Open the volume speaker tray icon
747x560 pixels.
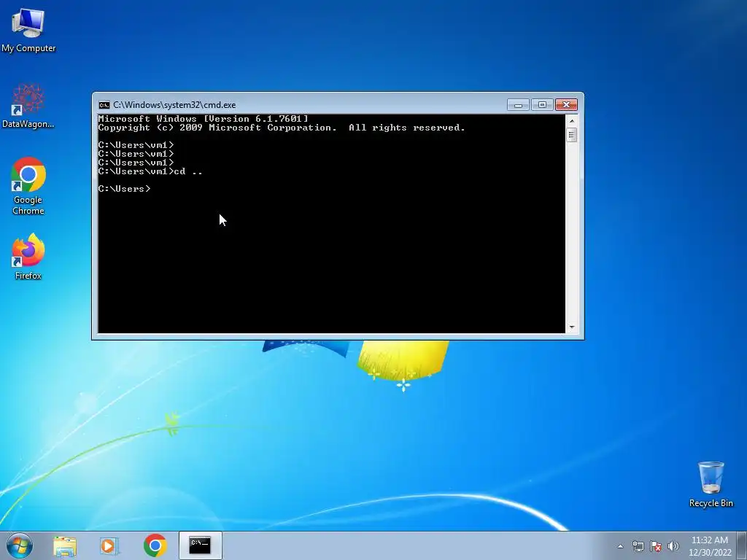pos(673,546)
